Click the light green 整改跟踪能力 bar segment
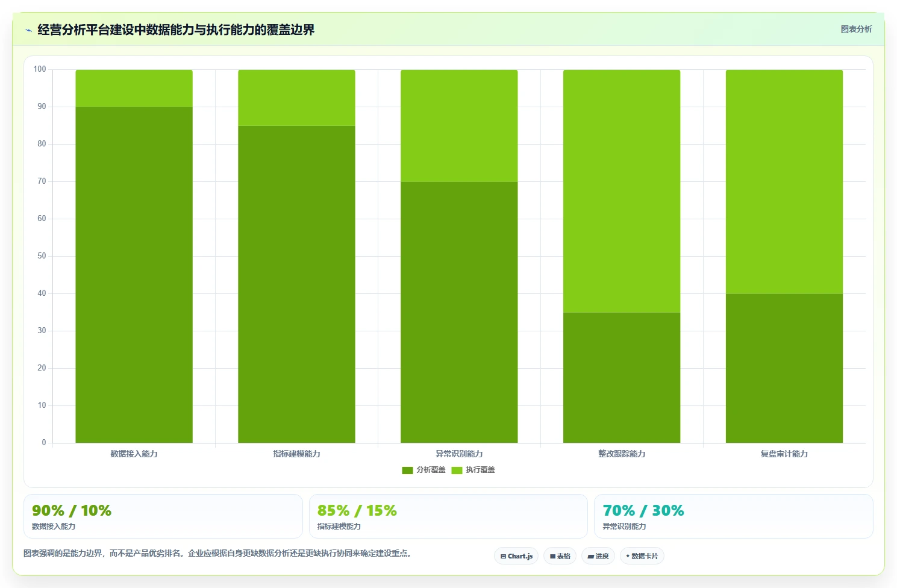897x588 pixels. [622, 191]
